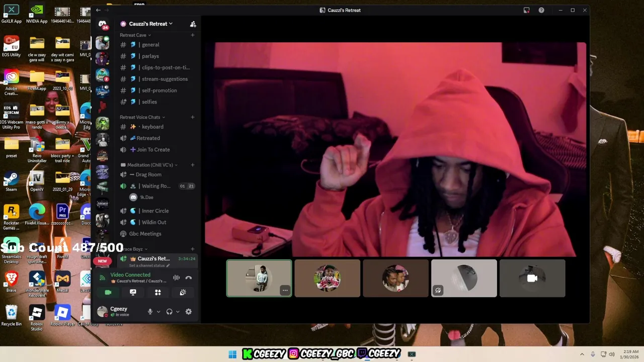Open the self-promotion channel

(x=157, y=90)
